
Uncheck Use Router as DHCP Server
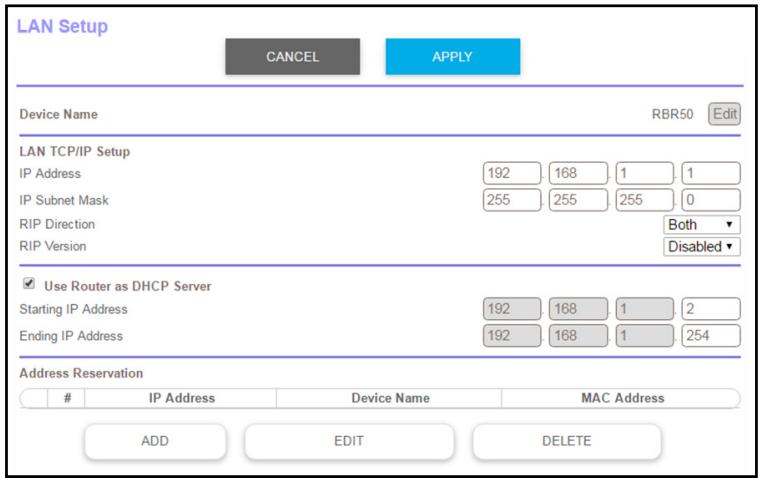[x=29, y=283]
